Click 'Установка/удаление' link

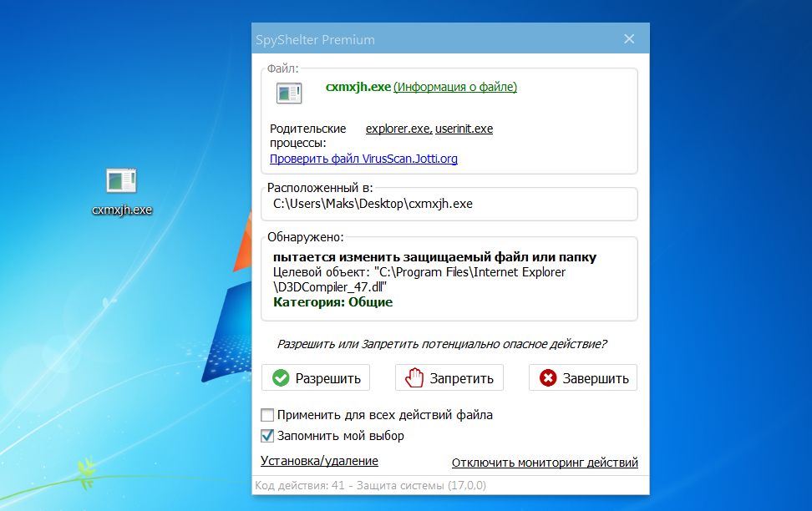[x=319, y=460]
